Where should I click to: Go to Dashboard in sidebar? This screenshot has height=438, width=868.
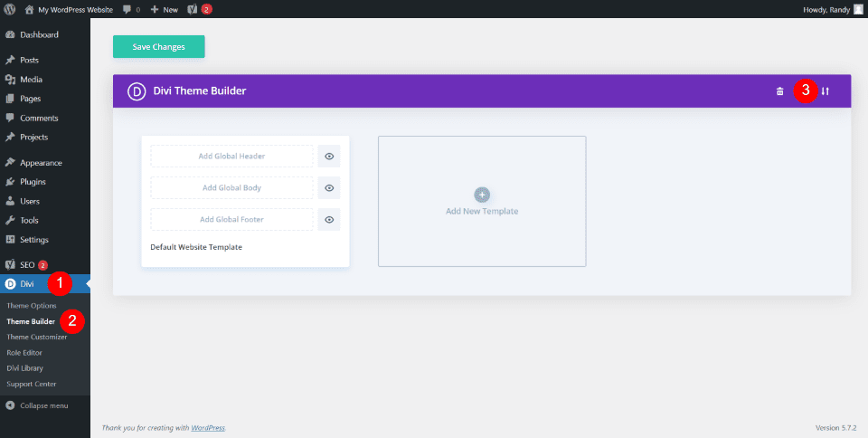[39, 35]
